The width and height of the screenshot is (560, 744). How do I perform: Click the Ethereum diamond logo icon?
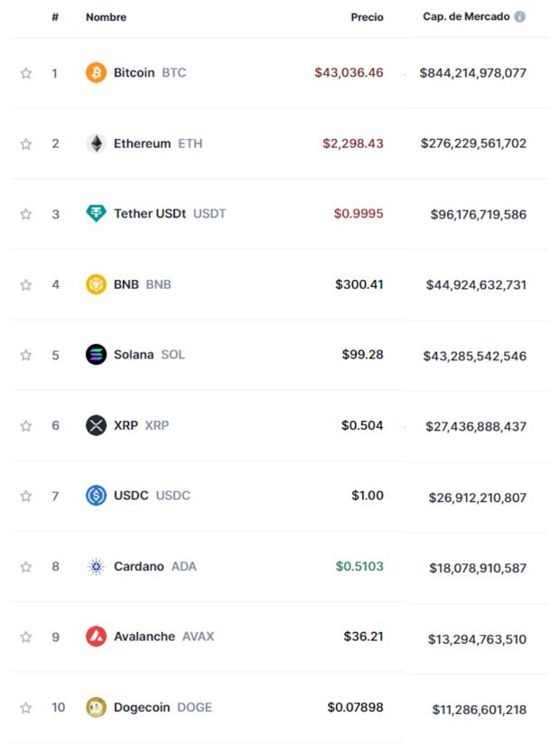(x=96, y=144)
